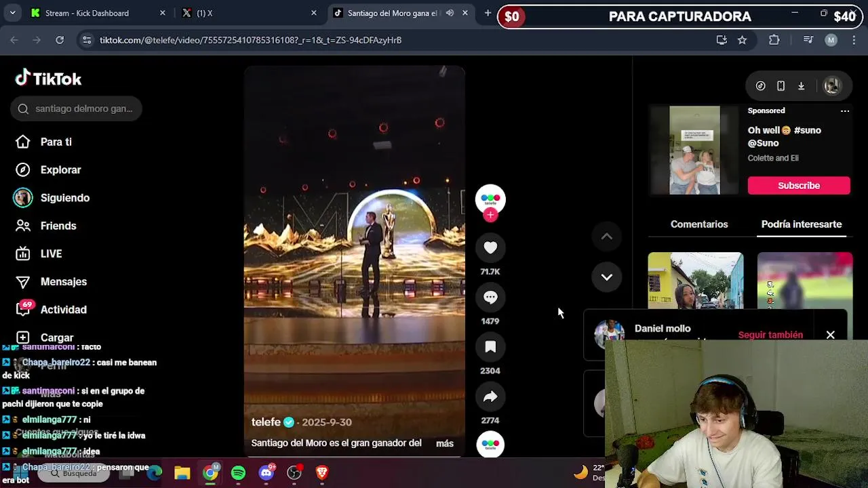Open the telefe sound disc icon
The image size is (868, 488).
[x=490, y=445]
